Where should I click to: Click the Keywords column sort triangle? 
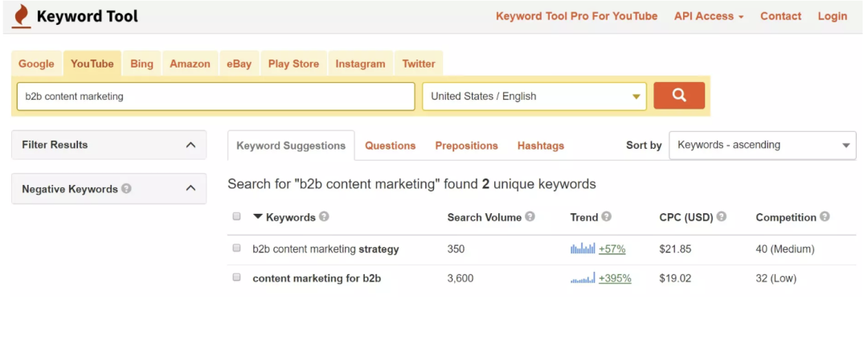point(257,216)
